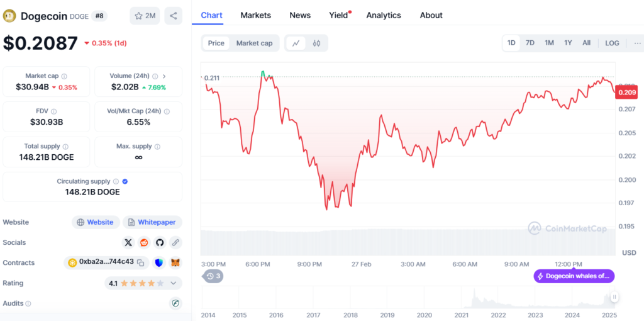Click the blue shield icon beside contract
Image resolution: width=644 pixels, height=321 pixels.
(160, 262)
